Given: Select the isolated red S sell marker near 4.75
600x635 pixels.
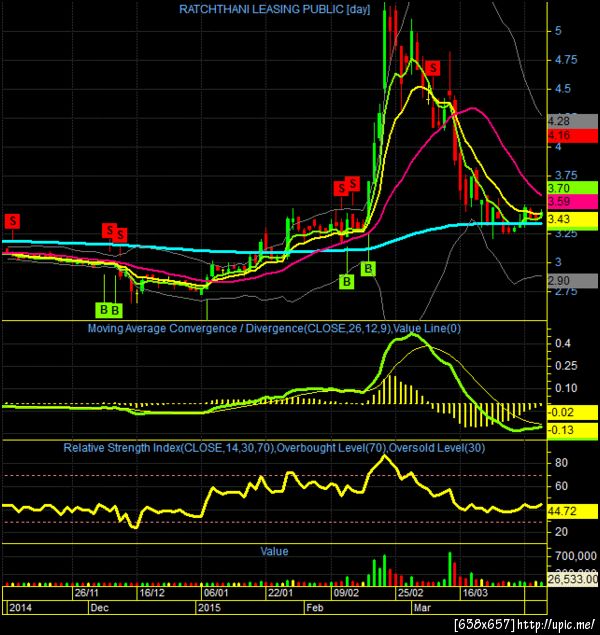Looking at the screenshot, I should tap(433, 68).
